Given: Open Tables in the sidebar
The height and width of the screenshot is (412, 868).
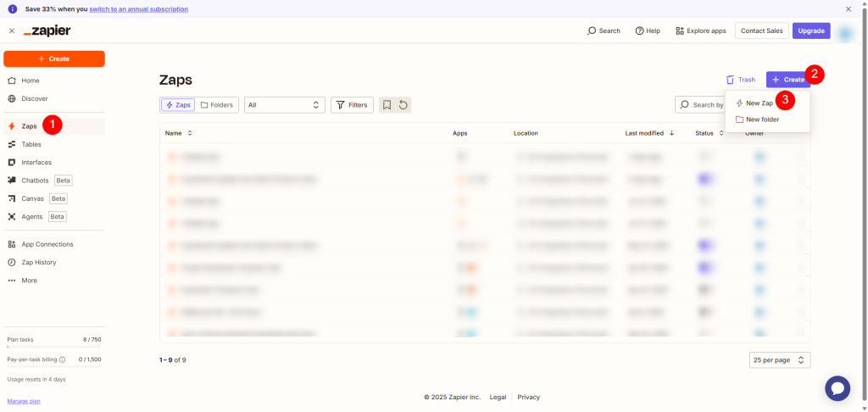Looking at the screenshot, I should pyautogui.click(x=31, y=144).
